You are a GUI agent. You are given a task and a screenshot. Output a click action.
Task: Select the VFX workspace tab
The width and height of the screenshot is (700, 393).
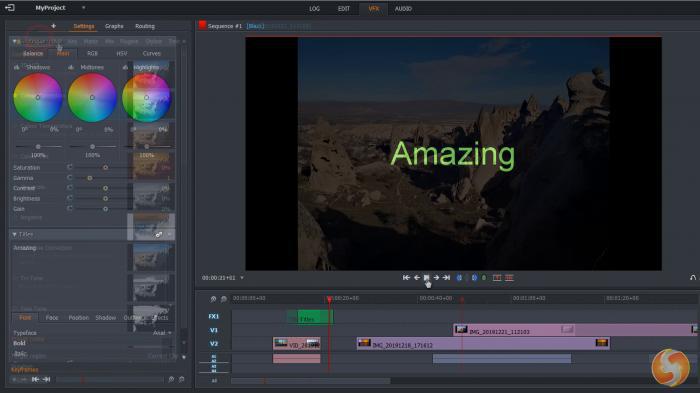(374, 8)
